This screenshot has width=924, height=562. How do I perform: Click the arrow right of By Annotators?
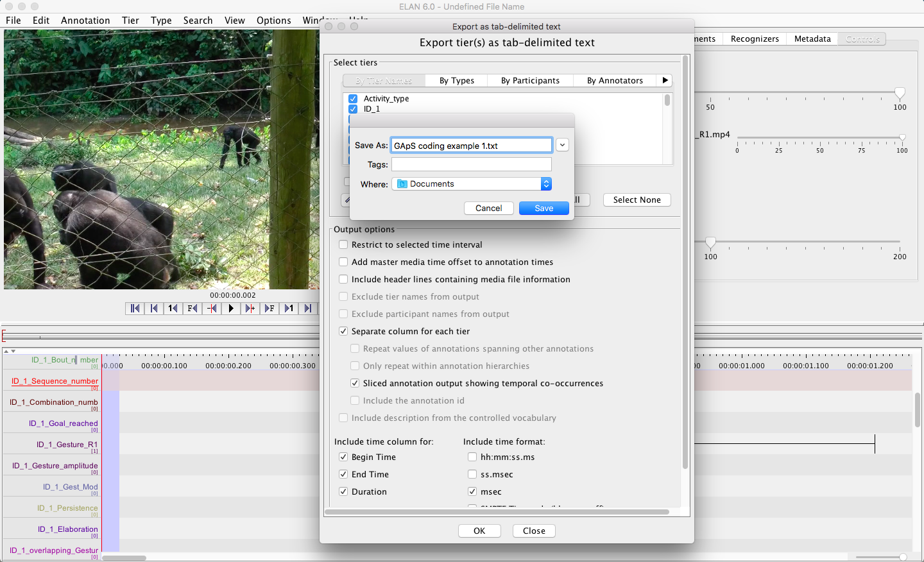pos(665,81)
